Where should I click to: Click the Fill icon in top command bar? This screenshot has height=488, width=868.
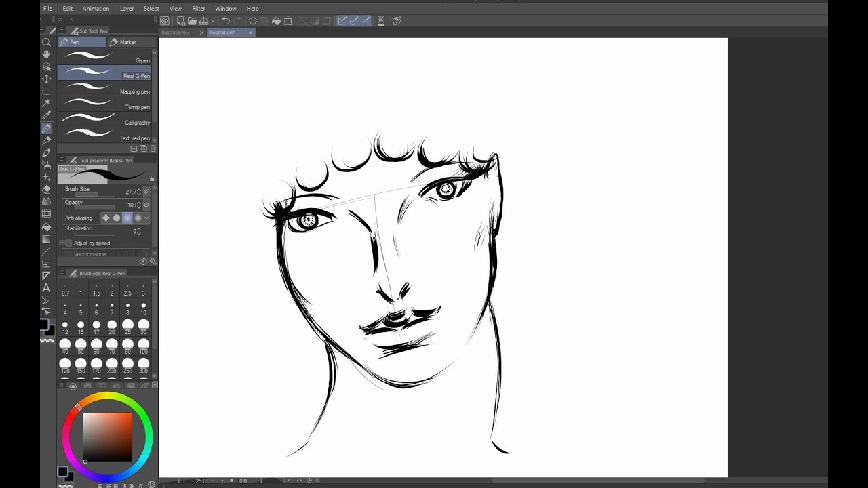(x=276, y=21)
